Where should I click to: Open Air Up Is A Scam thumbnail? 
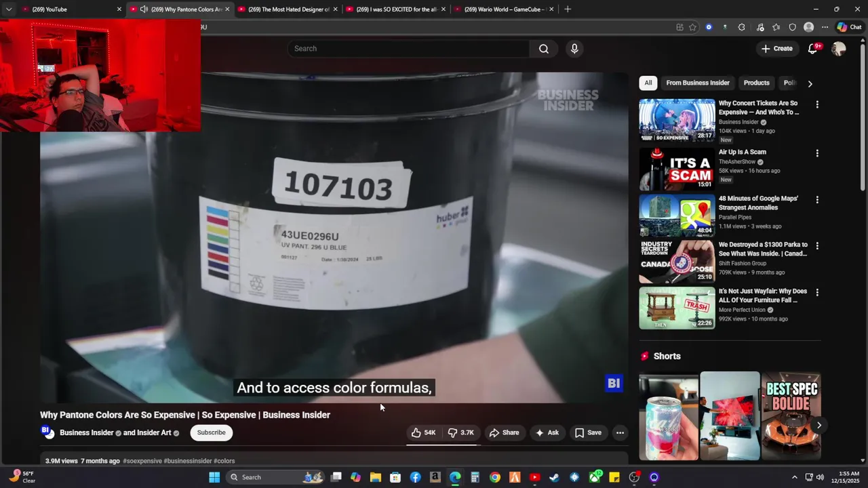[x=677, y=169]
